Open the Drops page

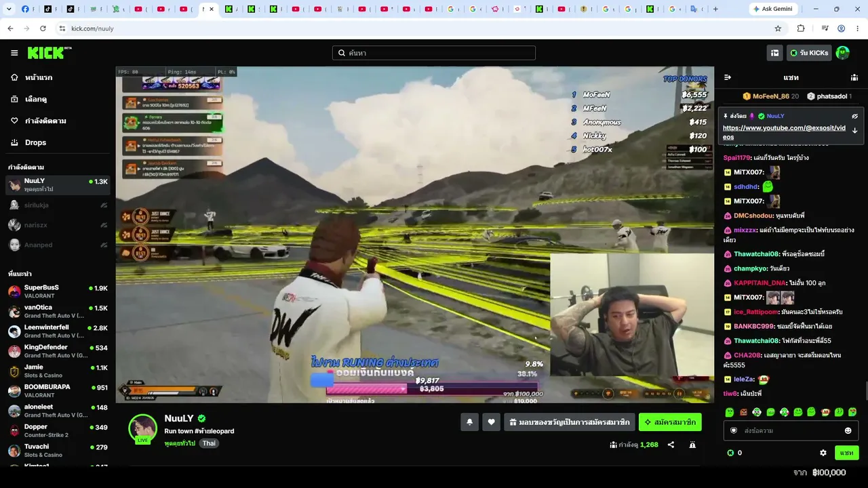58,142
